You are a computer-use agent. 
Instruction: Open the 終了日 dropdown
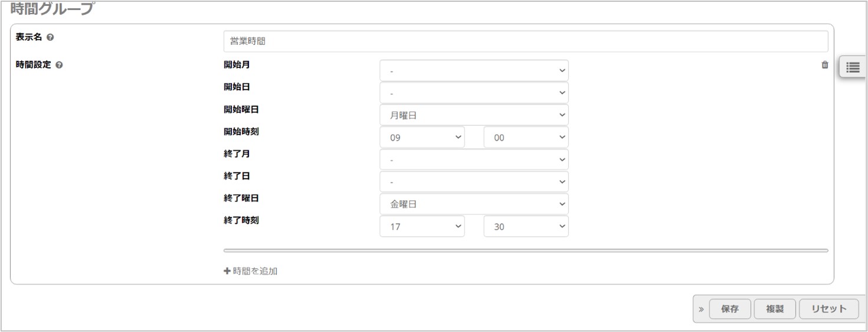click(474, 182)
